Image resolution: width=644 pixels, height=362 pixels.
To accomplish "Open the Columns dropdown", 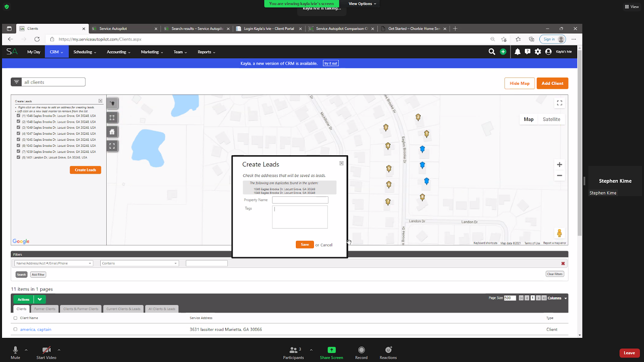I will click(x=557, y=298).
